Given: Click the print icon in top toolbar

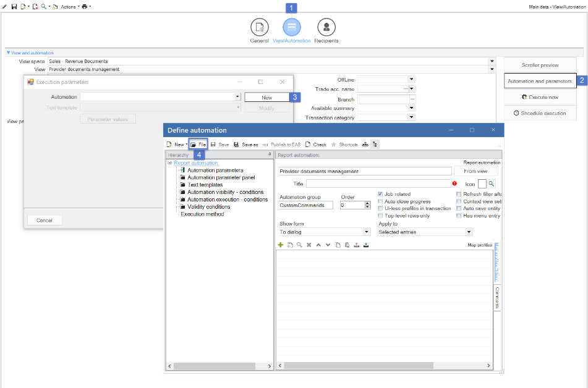Looking at the screenshot, I should tap(84, 7).
